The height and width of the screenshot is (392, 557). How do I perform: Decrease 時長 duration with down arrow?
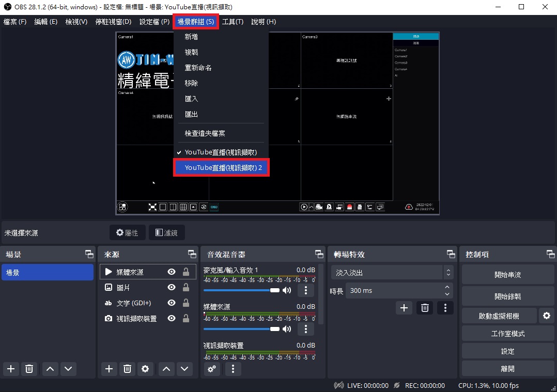[447, 294]
